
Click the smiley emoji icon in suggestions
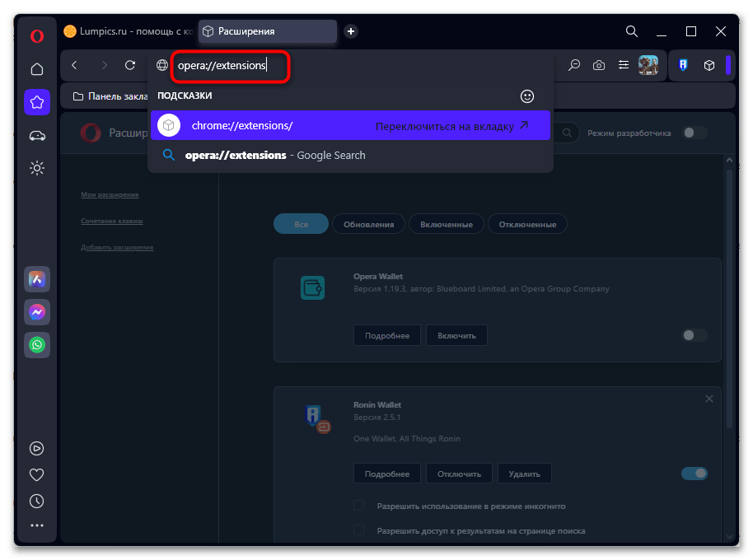[527, 96]
